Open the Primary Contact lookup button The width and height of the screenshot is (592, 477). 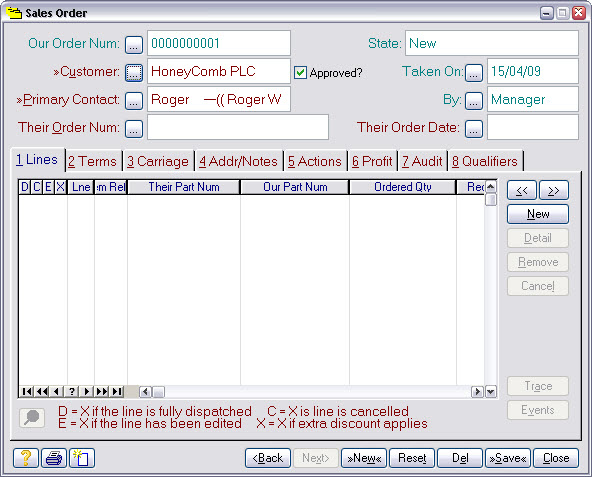click(134, 101)
